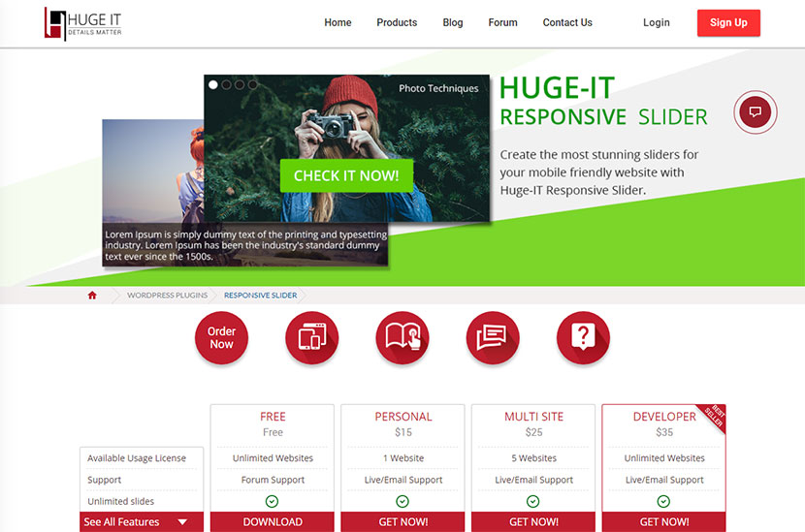Open the Products menu item
This screenshot has height=532, width=805.
(x=397, y=22)
